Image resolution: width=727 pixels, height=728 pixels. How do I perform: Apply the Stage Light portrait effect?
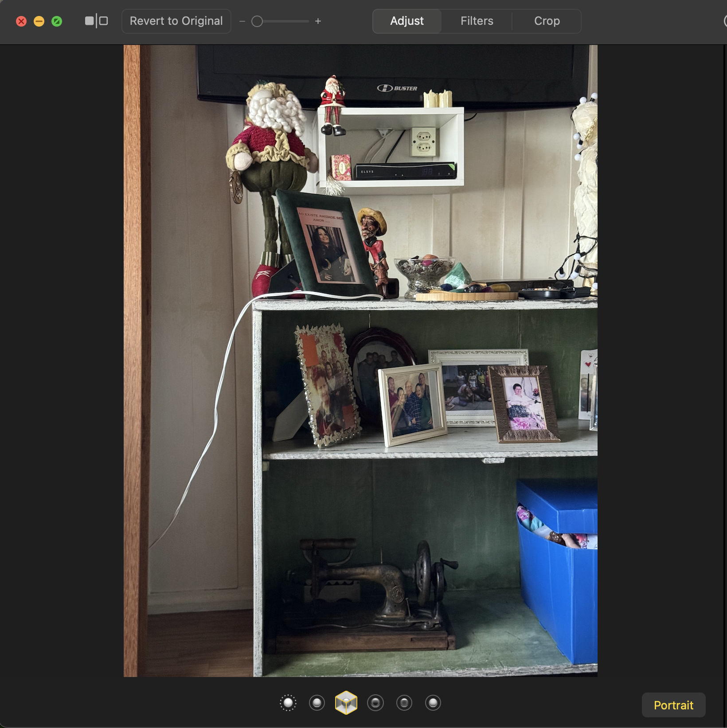[375, 703]
